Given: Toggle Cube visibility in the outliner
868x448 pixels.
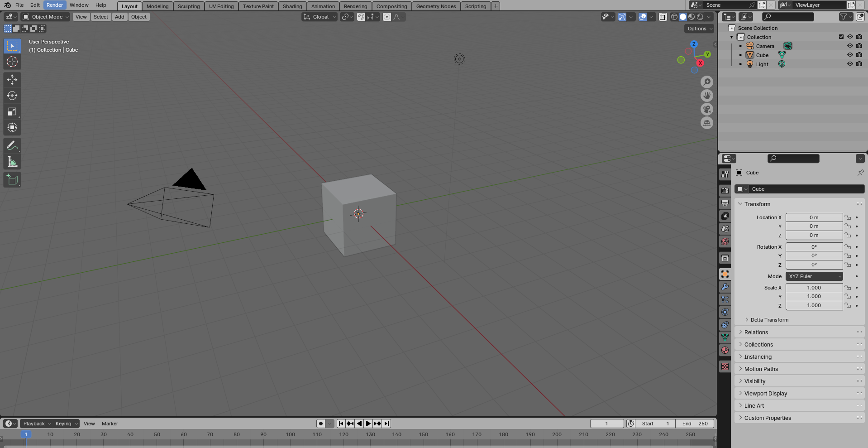Looking at the screenshot, I should tap(850, 55).
